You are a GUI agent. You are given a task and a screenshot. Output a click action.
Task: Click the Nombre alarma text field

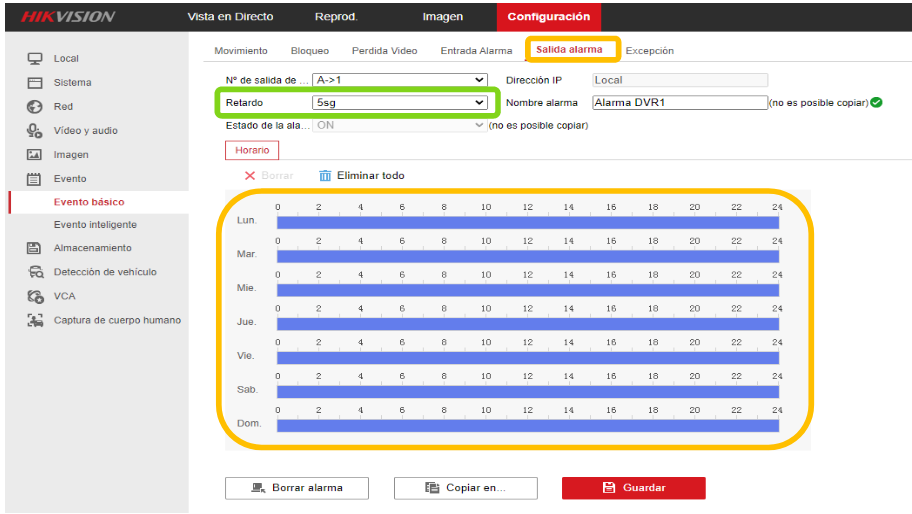coord(679,102)
